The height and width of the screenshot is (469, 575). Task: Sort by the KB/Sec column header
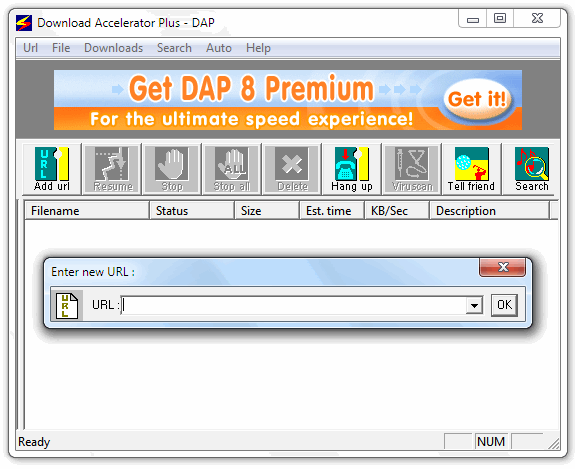pyautogui.click(x=397, y=211)
